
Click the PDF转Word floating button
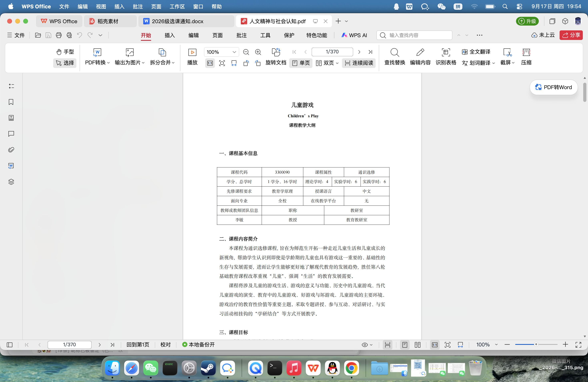553,87
